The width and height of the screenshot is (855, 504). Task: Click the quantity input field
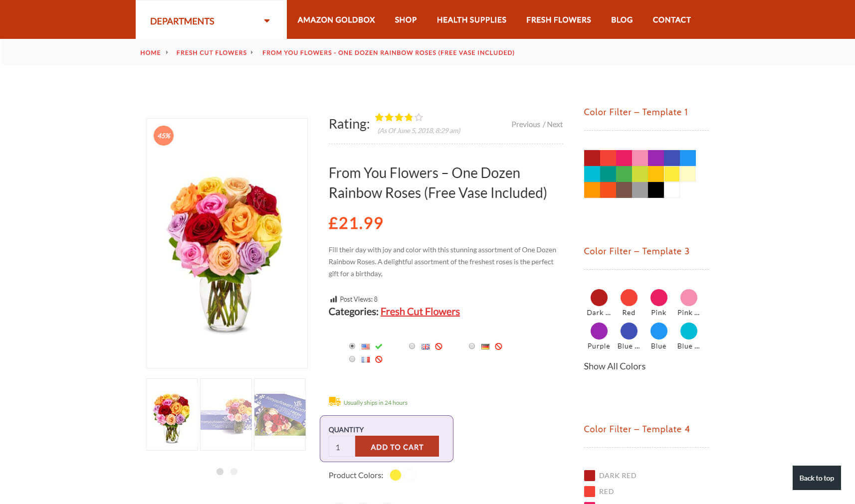(342, 447)
